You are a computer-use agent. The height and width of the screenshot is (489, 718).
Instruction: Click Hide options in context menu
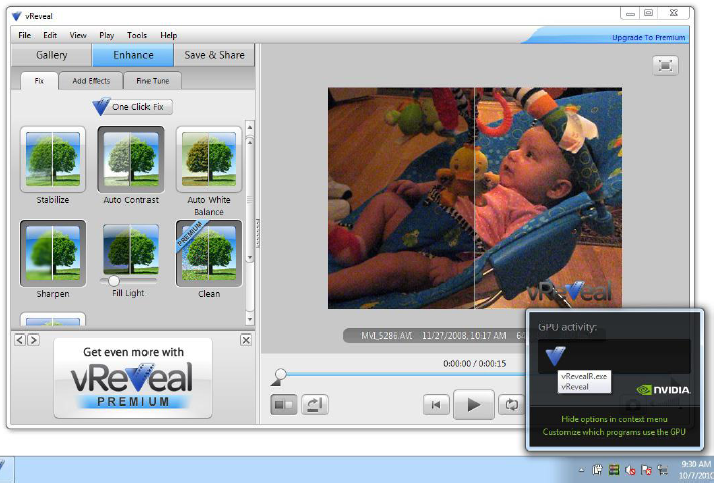(614, 419)
